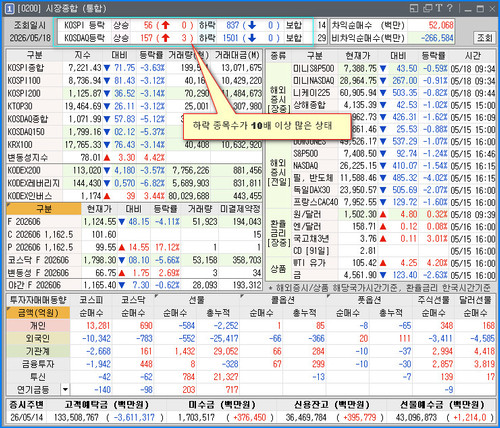This screenshot has height=428, width=500.
Task: Select the 프랑스CAC40 index row
Action: 394,202
